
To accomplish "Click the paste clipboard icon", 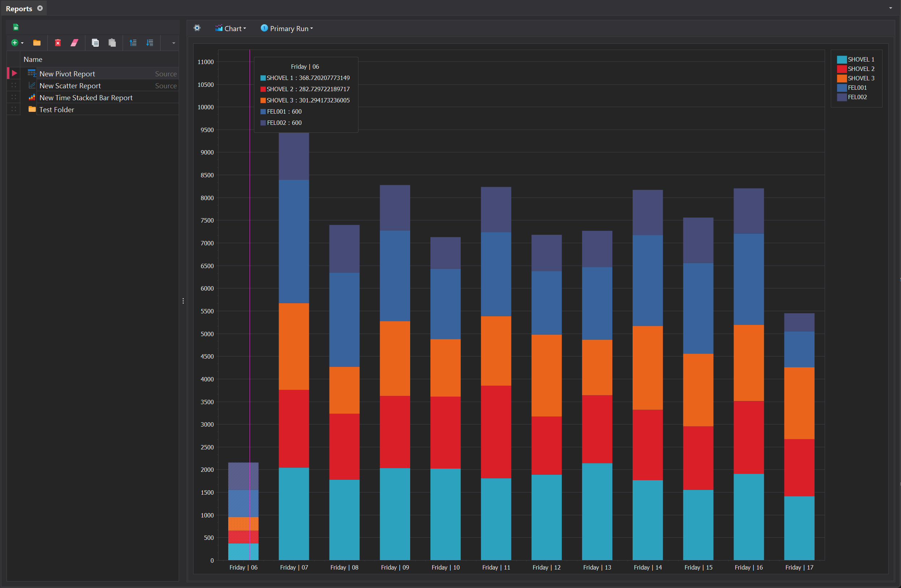I will (112, 43).
